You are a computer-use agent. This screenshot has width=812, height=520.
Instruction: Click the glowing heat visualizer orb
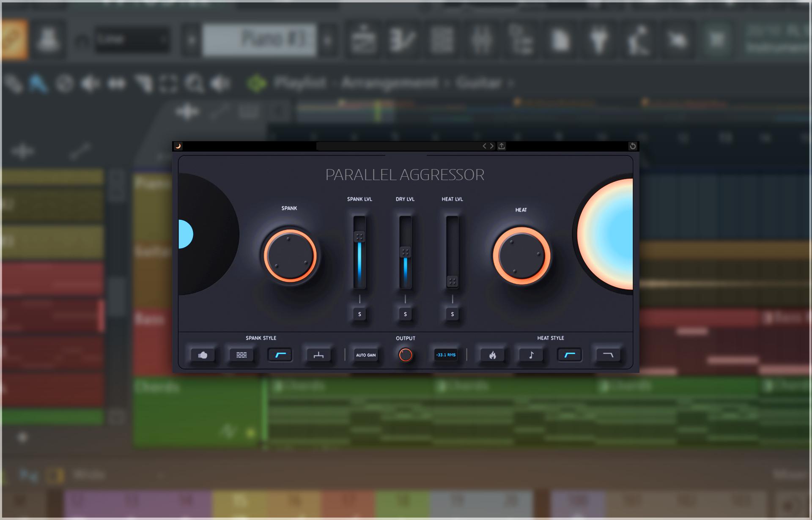tap(605, 234)
